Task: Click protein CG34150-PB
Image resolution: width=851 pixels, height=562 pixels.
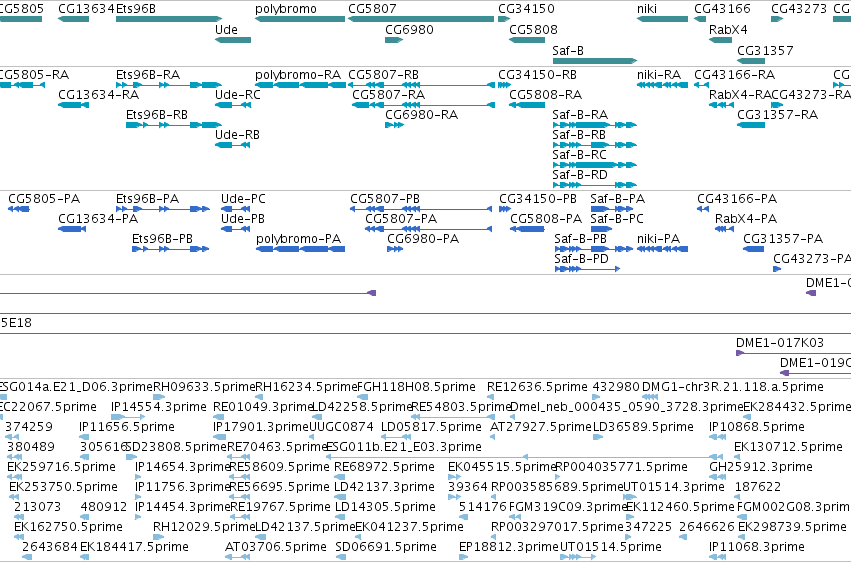Action: (505, 209)
